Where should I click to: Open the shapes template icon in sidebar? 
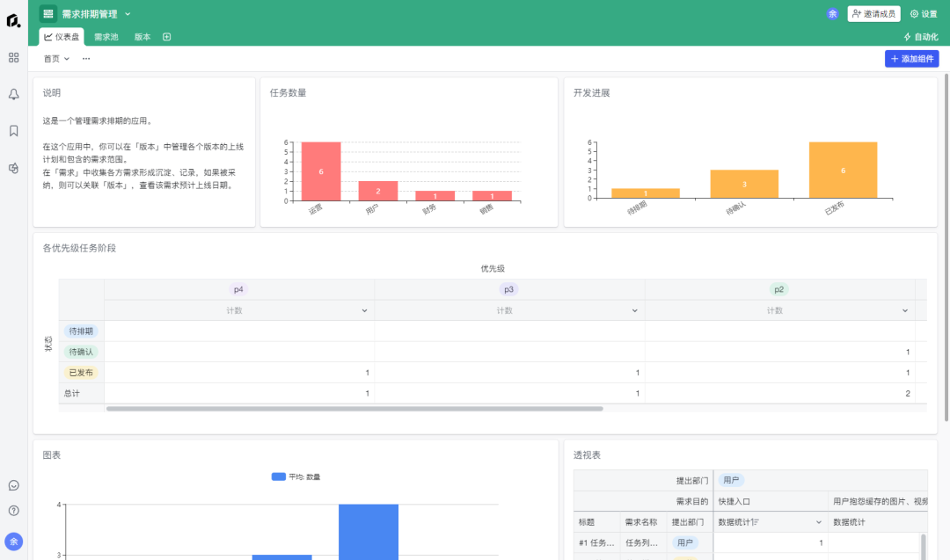click(13, 168)
